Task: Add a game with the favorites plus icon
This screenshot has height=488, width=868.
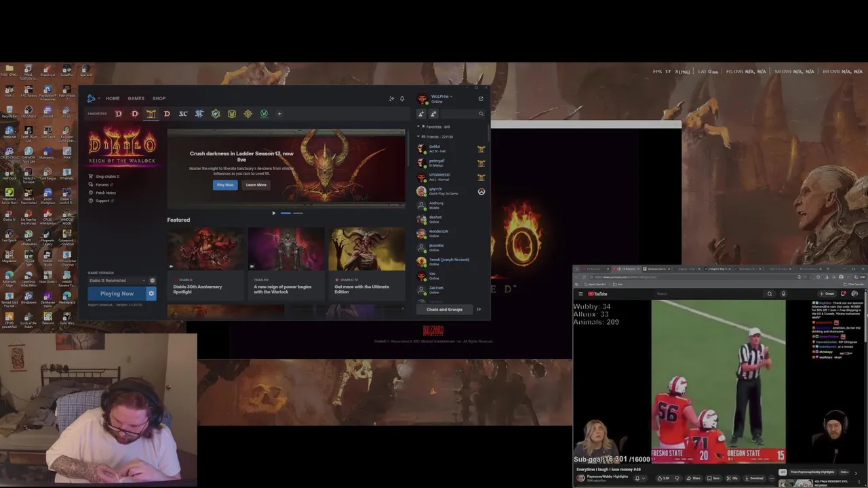Action: click(x=279, y=114)
